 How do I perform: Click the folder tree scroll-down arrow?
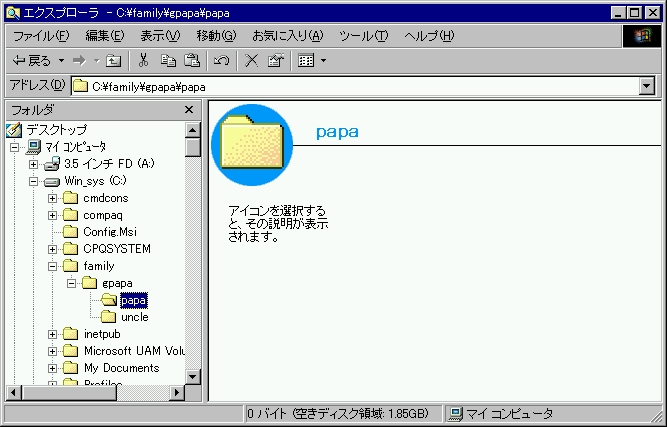pos(193,375)
